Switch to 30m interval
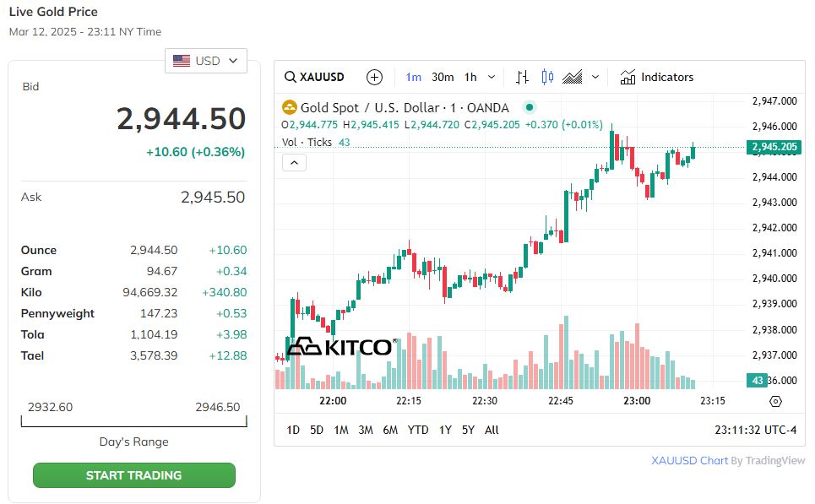The height and width of the screenshot is (504, 815). click(443, 77)
